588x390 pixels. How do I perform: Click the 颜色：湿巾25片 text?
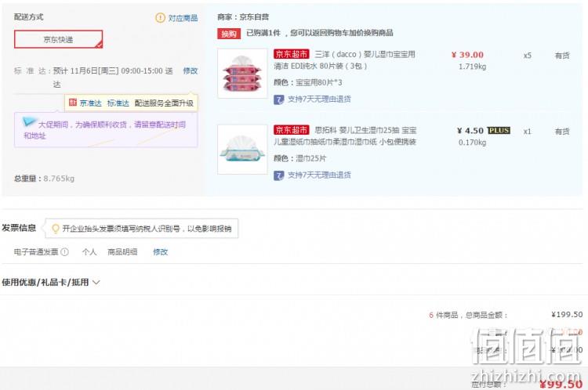coord(300,158)
